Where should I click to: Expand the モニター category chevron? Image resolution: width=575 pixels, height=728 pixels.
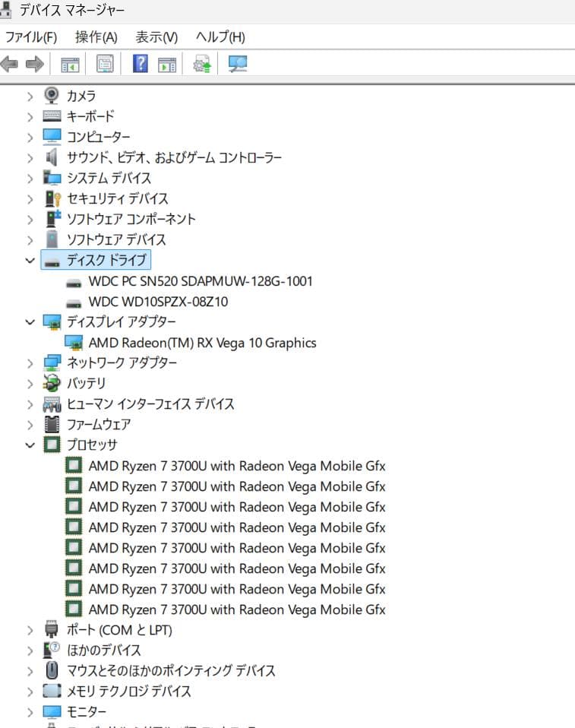[x=30, y=712]
